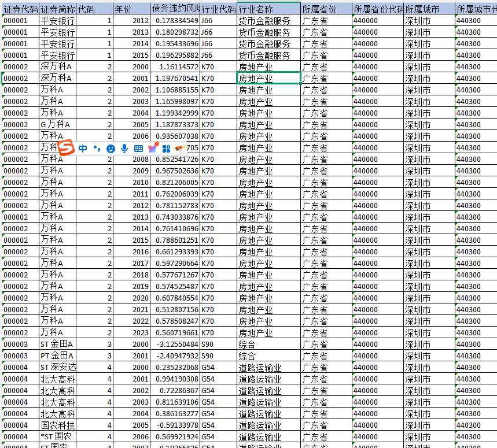
Task: Select the 证券代码 header cell
Action: click(20, 9)
